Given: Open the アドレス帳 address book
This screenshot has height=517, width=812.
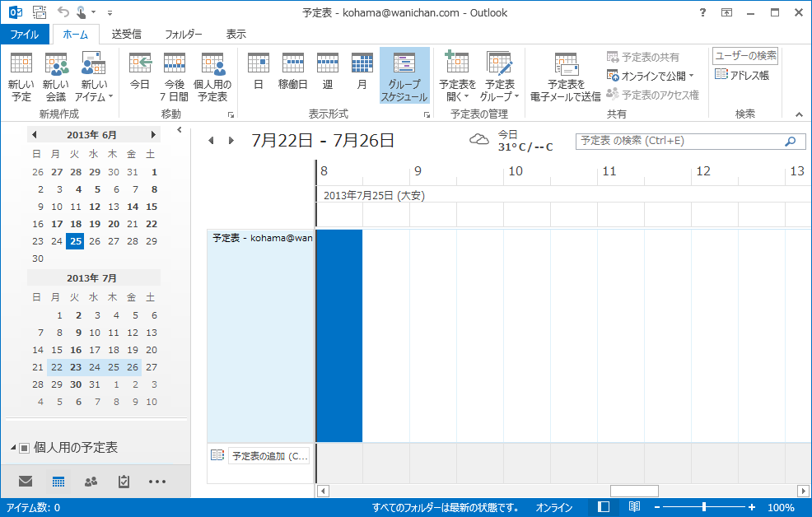Looking at the screenshot, I should point(742,75).
